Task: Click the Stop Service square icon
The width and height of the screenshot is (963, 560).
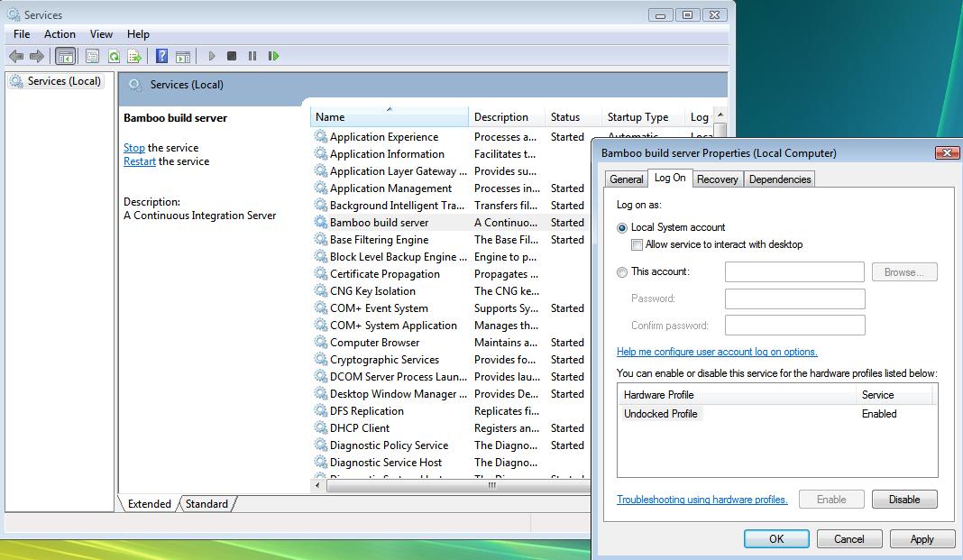Action: (x=232, y=56)
